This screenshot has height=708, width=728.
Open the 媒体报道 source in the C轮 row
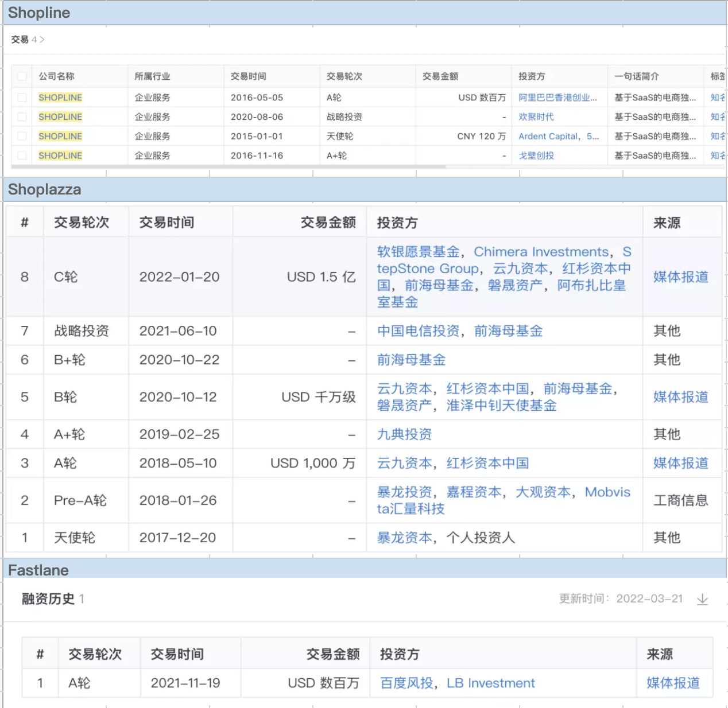pyautogui.click(x=681, y=277)
